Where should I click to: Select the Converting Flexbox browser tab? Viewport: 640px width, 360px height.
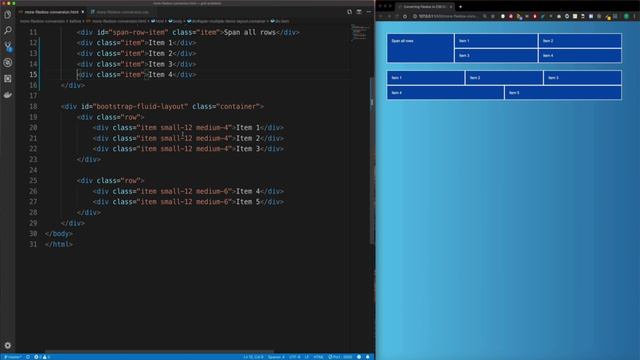(x=424, y=7)
